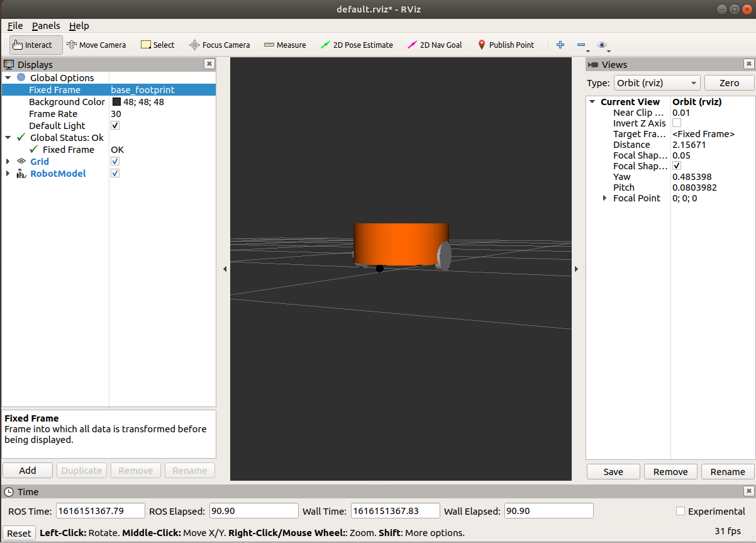Image resolution: width=756 pixels, height=543 pixels.
Task: Open the File menu
Action: 15,26
